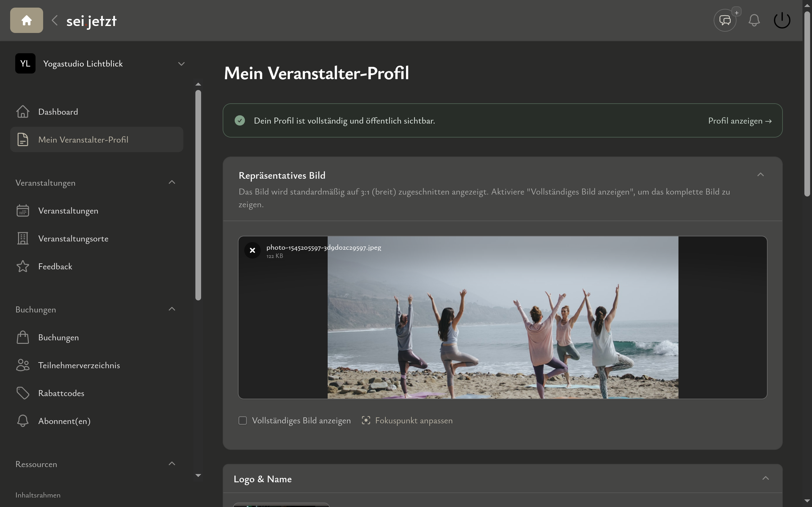Click the home icon button

pyautogui.click(x=27, y=21)
